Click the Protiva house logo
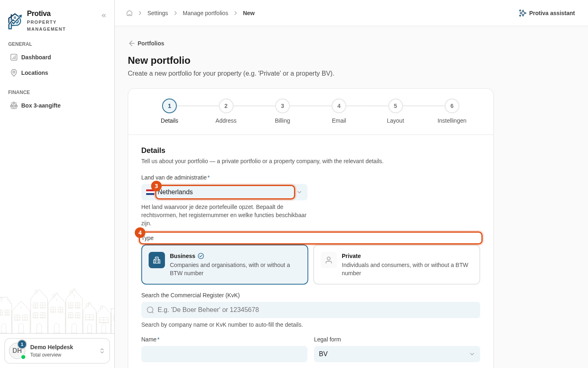 pyautogui.click(x=15, y=21)
